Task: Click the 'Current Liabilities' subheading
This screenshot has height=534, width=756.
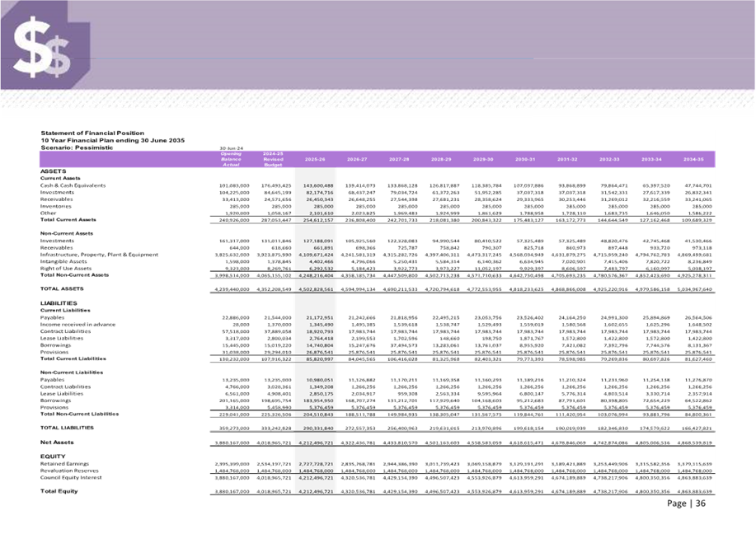Action: 65,311
